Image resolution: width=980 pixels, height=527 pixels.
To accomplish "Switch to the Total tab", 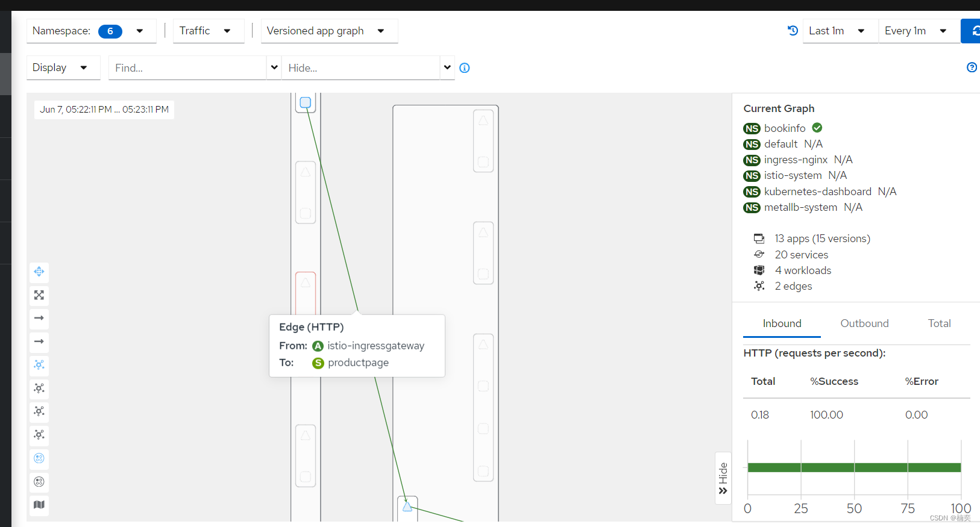I will 939,323.
